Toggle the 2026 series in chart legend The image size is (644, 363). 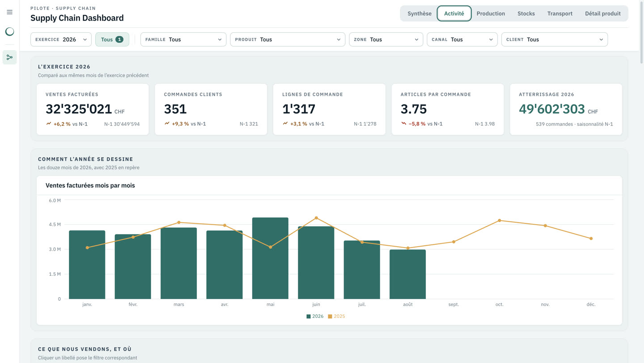(315, 316)
